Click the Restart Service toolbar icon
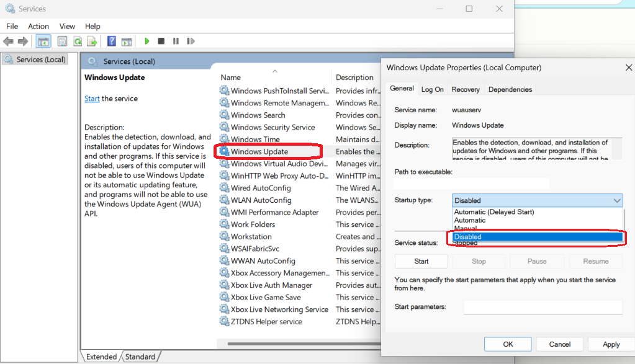The image size is (635, 364). [x=191, y=42]
